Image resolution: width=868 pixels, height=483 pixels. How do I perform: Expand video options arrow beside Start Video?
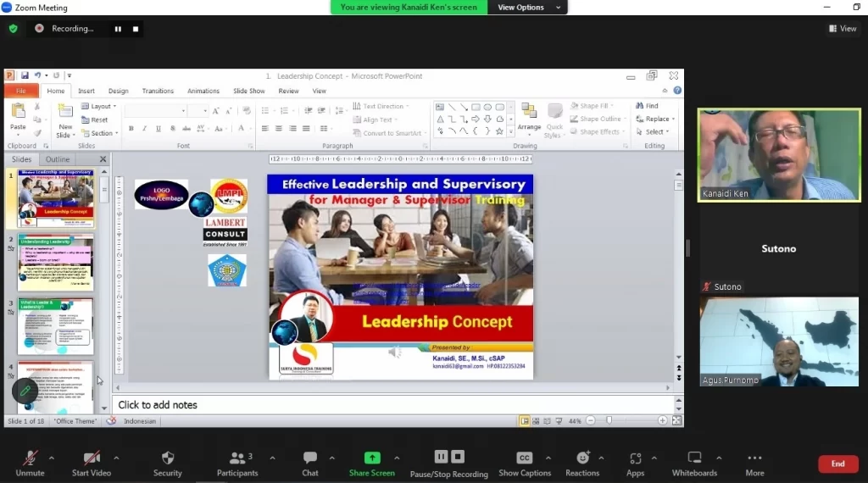(116, 458)
